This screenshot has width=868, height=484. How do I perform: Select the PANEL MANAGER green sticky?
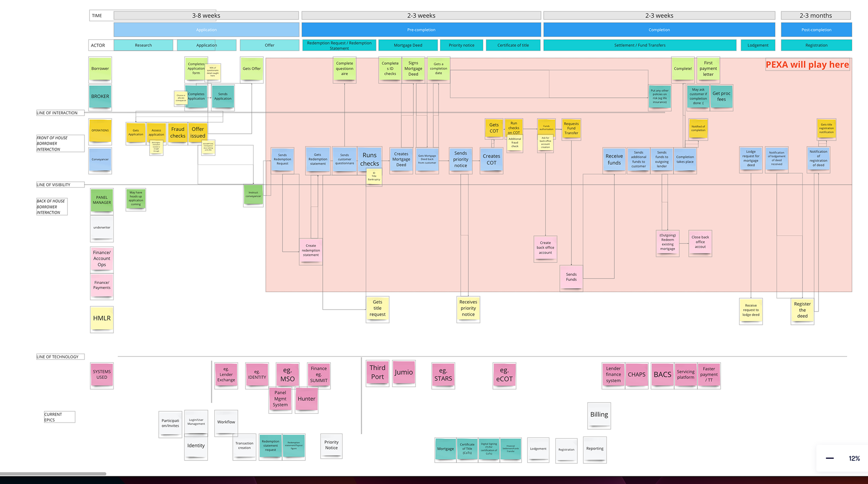tap(102, 200)
